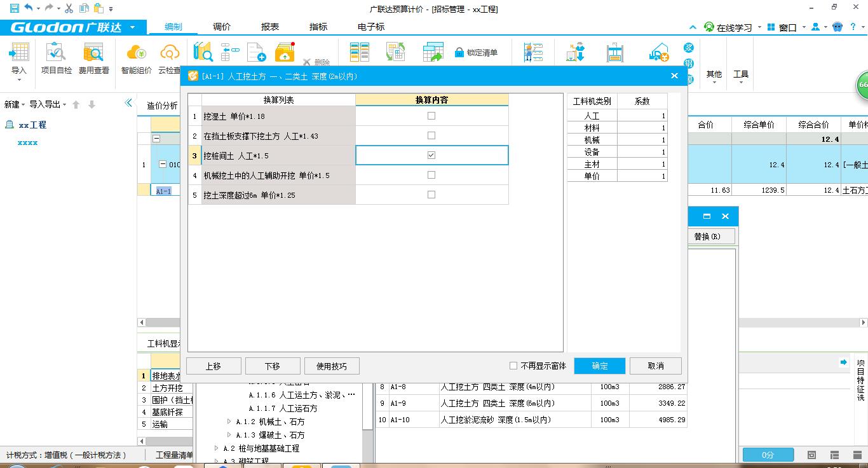Image resolution: width=868 pixels, height=468 pixels.
Task: Uncheck 挖桩间土 人工*1.5 conversion
Action: click(x=431, y=156)
